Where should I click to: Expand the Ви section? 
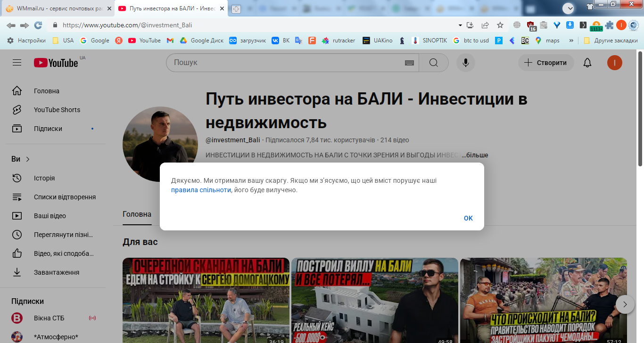(21, 159)
